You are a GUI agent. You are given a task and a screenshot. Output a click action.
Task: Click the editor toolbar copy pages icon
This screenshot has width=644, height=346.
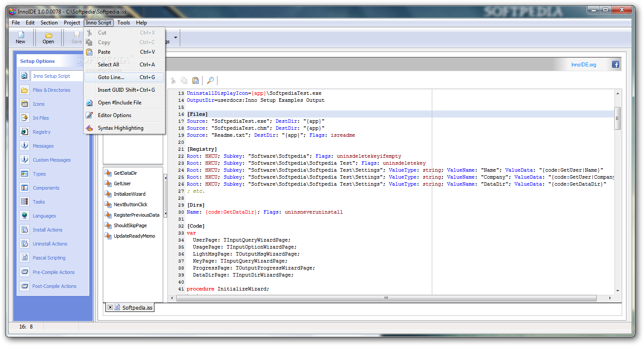(x=184, y=80)
